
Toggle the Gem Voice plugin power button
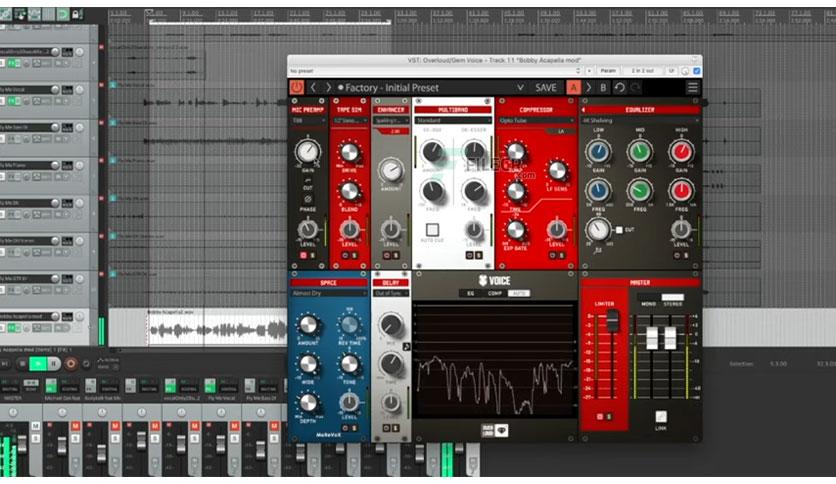point(296,87)
